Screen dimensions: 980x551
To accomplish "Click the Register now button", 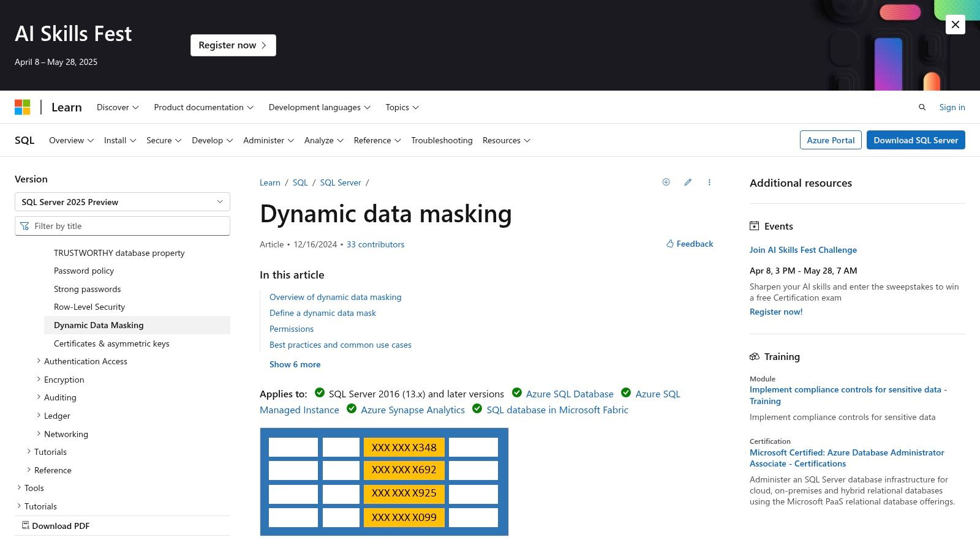I will point(233,45).
